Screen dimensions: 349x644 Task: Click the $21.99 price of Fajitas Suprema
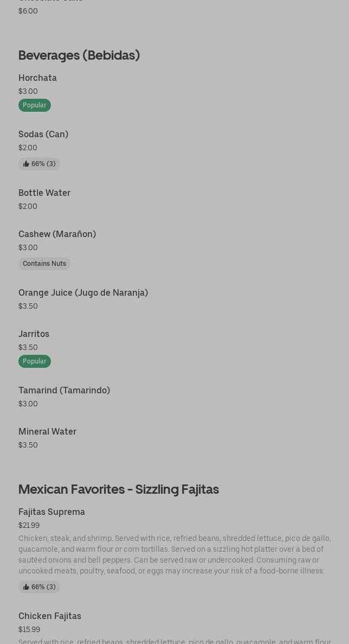[29, 526]
